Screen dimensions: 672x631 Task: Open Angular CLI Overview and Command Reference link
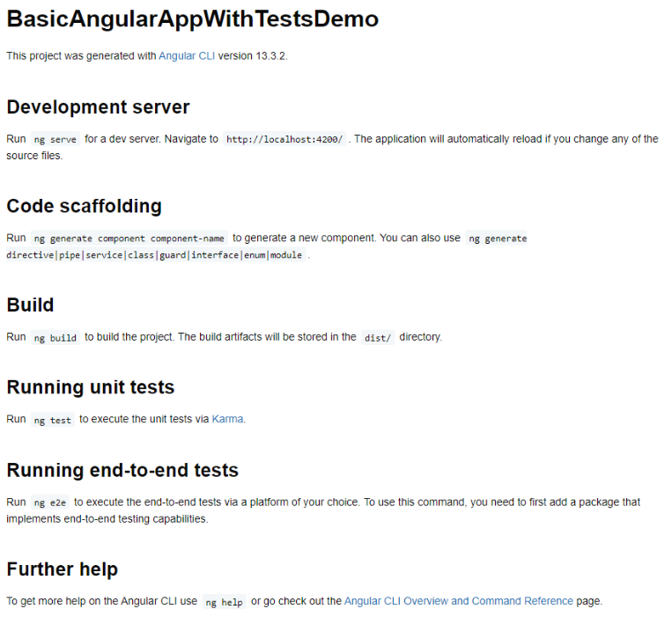coord(459,601)
